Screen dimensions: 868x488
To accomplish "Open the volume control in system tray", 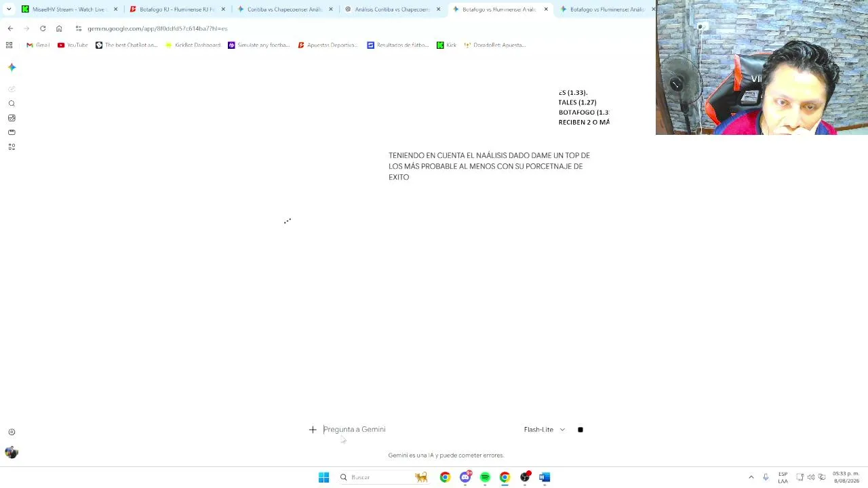I will click(x=811, y=477).
